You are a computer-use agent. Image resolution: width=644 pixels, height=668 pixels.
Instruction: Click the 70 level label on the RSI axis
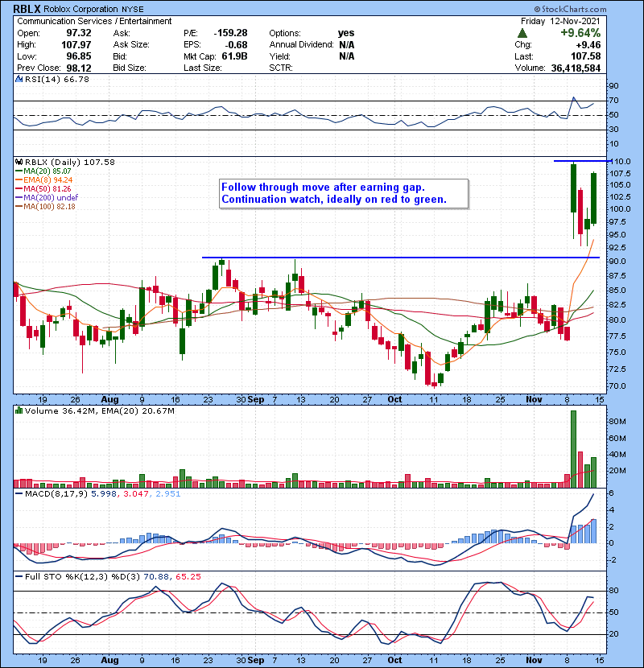613,101
